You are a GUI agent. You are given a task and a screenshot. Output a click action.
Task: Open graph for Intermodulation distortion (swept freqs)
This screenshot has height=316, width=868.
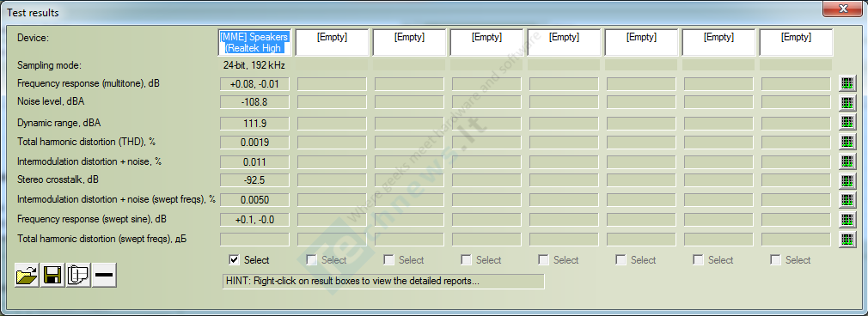pos(847,200)
